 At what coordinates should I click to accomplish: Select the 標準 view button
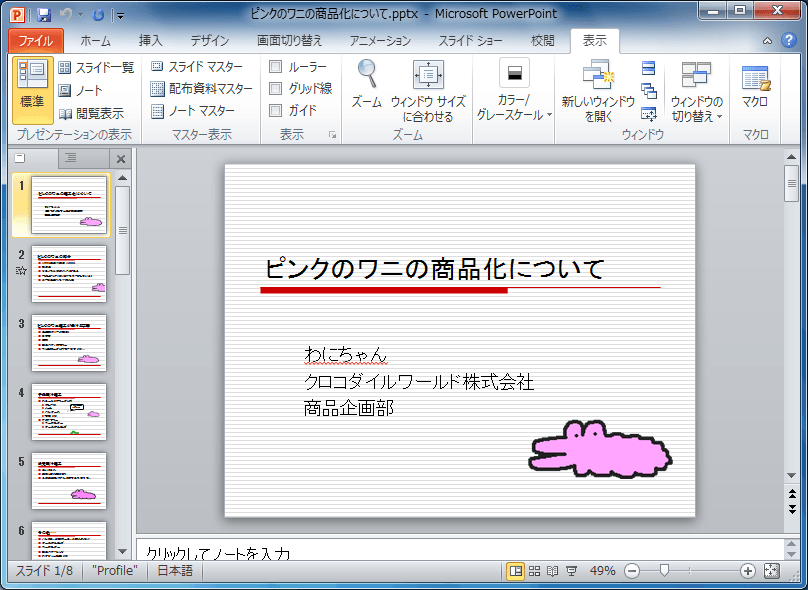[32, 90]
